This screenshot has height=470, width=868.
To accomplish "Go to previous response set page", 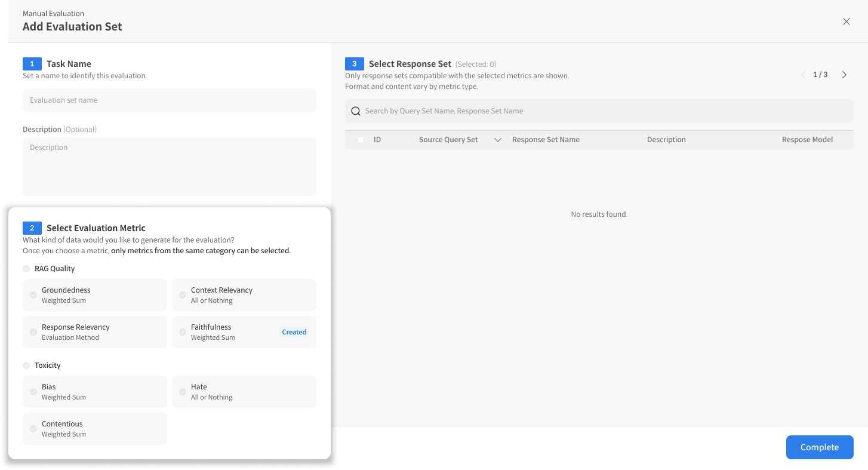I will coord(803,75).
